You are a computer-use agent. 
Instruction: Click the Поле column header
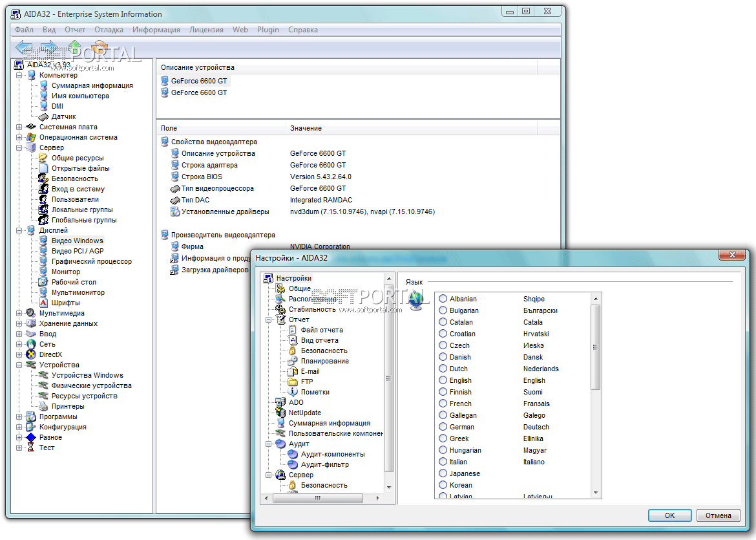(221, 128)
